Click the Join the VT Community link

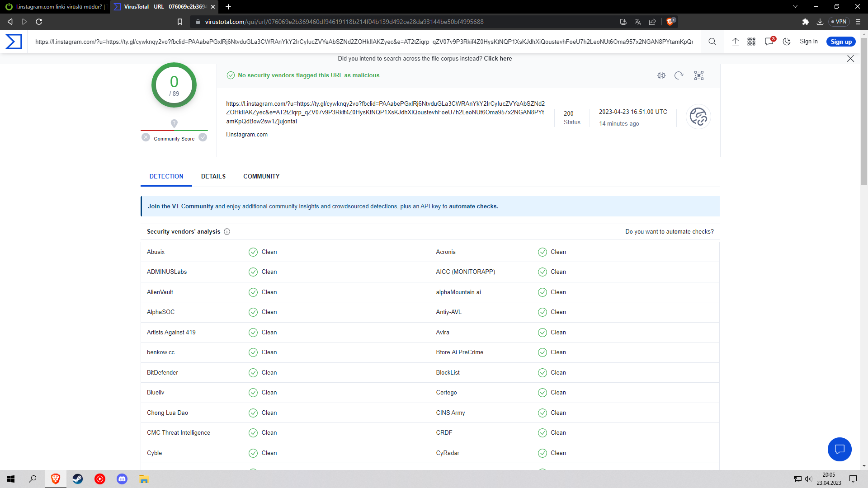coord(180,206)
